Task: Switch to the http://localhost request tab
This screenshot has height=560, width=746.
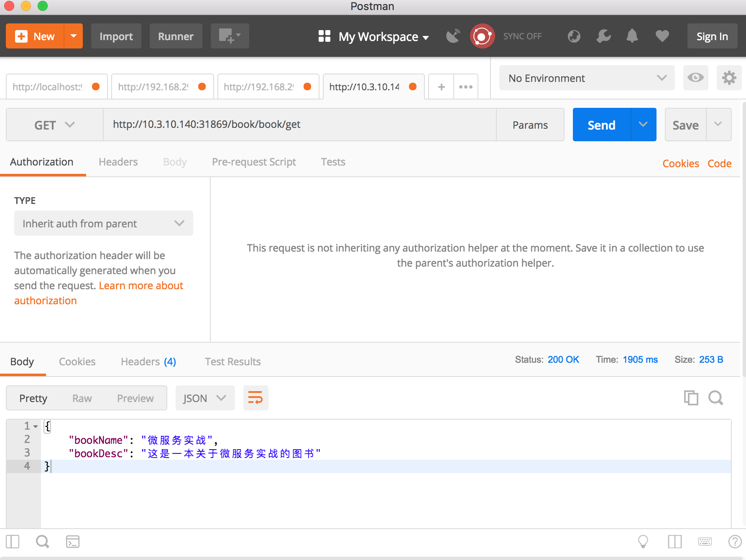Action: click(56, 87)
